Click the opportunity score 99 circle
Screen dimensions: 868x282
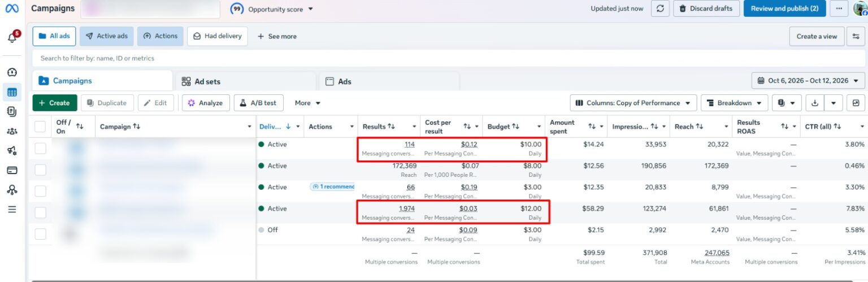(x=237, y=9)
